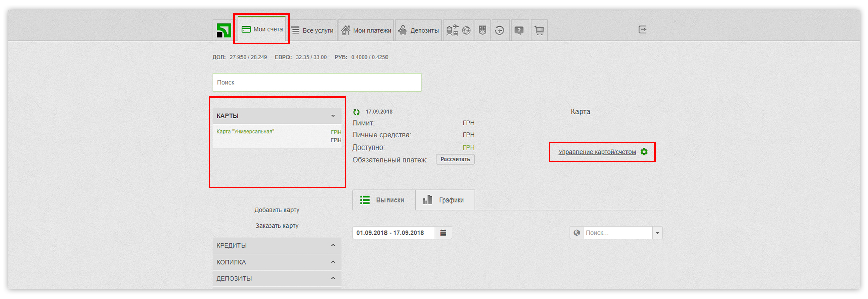Refresh balance with green arrows icon

coord(356,112)
